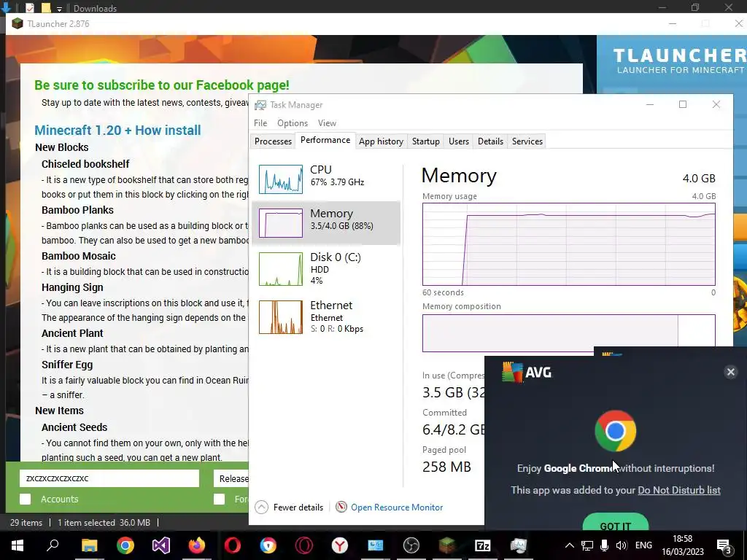Open the taskbar clock and date
Screen dimensions: 747x560
pyautogui.click(x=682, y=545)
